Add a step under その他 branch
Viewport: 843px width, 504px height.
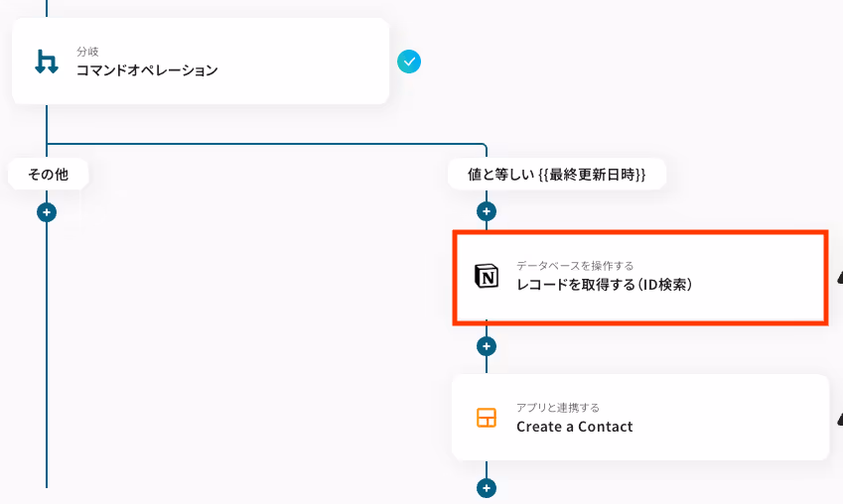coord(47,212)
